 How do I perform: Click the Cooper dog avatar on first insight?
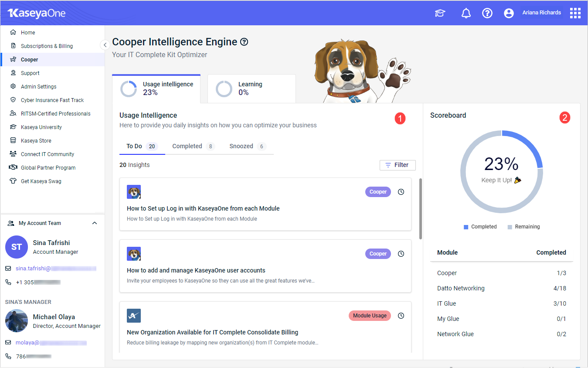pyautogui.click(x=134, y=192)
